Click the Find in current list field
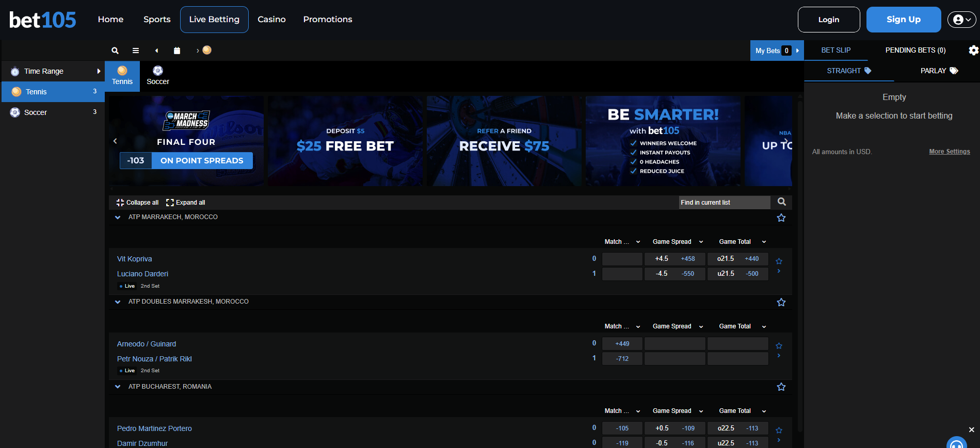Image resolution: width=980 pixels, height=448 pixels. [725, 203]
